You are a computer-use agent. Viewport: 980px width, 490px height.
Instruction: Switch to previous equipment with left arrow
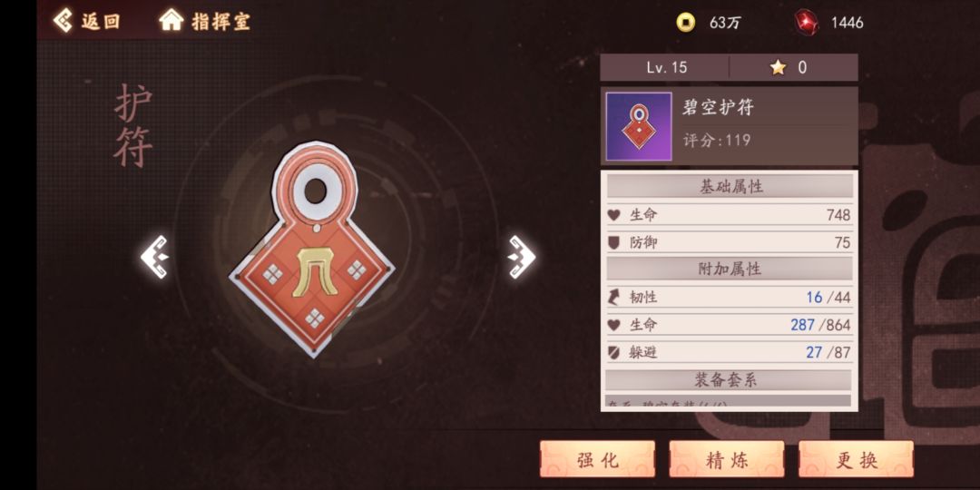(154, 256)
